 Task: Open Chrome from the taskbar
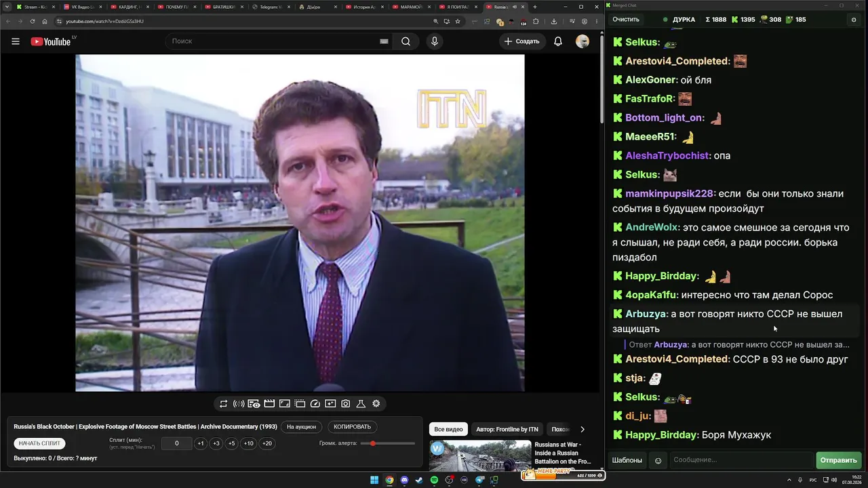(x=389, y=481)
